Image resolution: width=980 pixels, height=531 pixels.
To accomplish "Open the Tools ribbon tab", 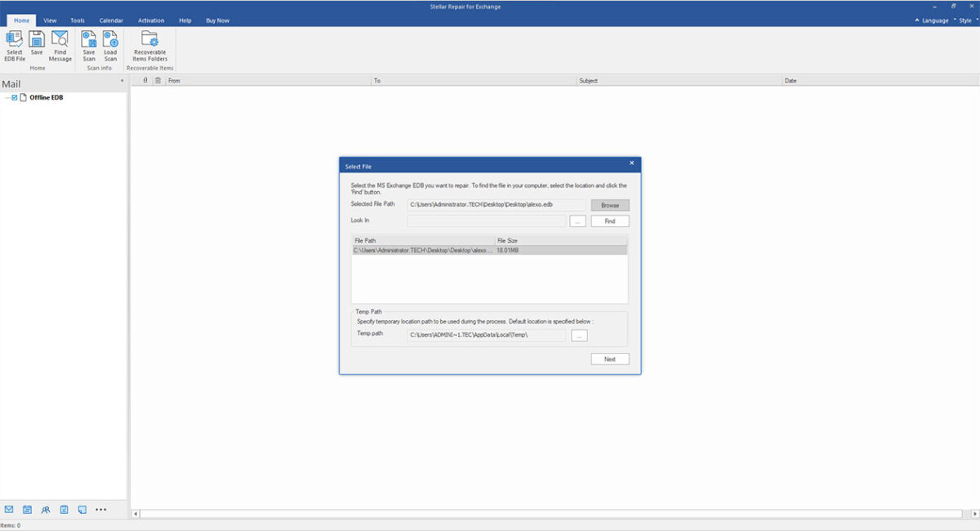I will point(78,20).
